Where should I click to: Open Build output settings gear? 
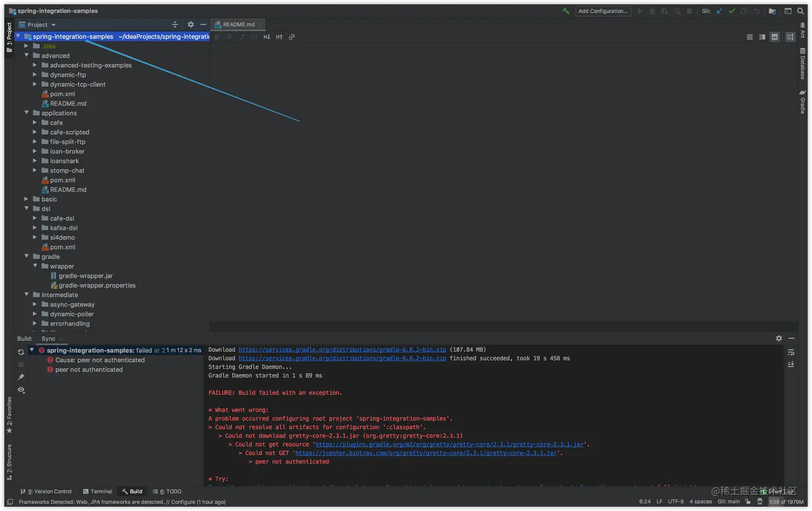(779, 339)
